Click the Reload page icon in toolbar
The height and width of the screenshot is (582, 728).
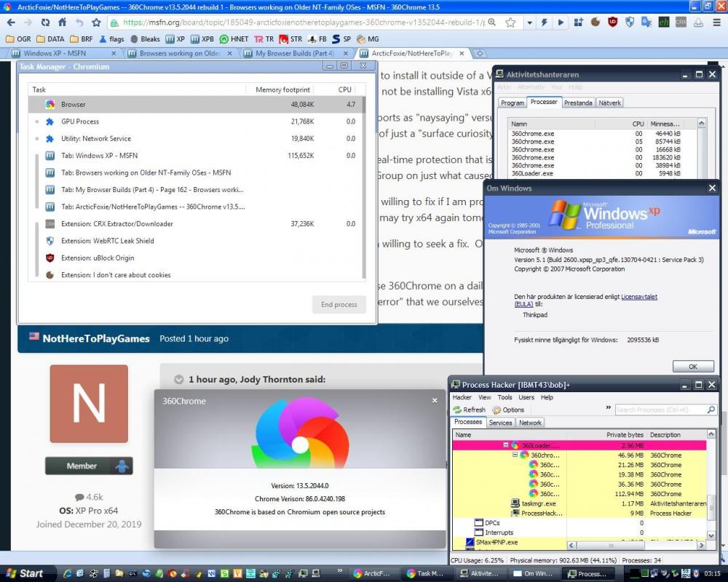pyautogui.click(x=45, y=22)
